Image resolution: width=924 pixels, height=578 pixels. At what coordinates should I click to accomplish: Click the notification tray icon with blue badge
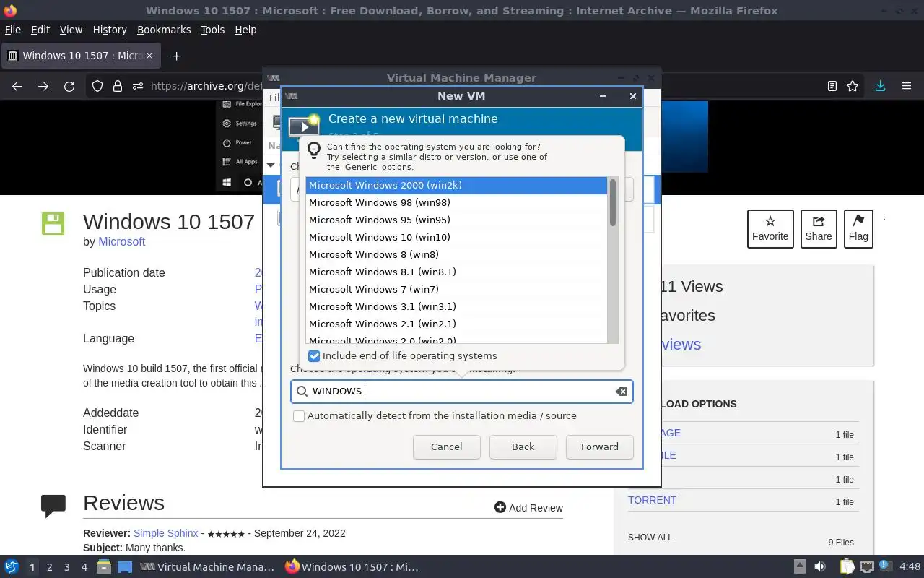[x=886, y=566]
